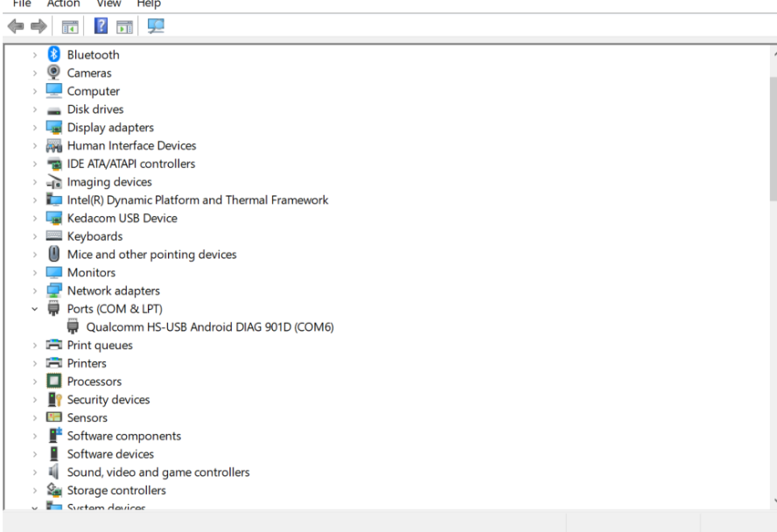Expand the Display adapters category

pyautogui.click(x=35, y=128)
